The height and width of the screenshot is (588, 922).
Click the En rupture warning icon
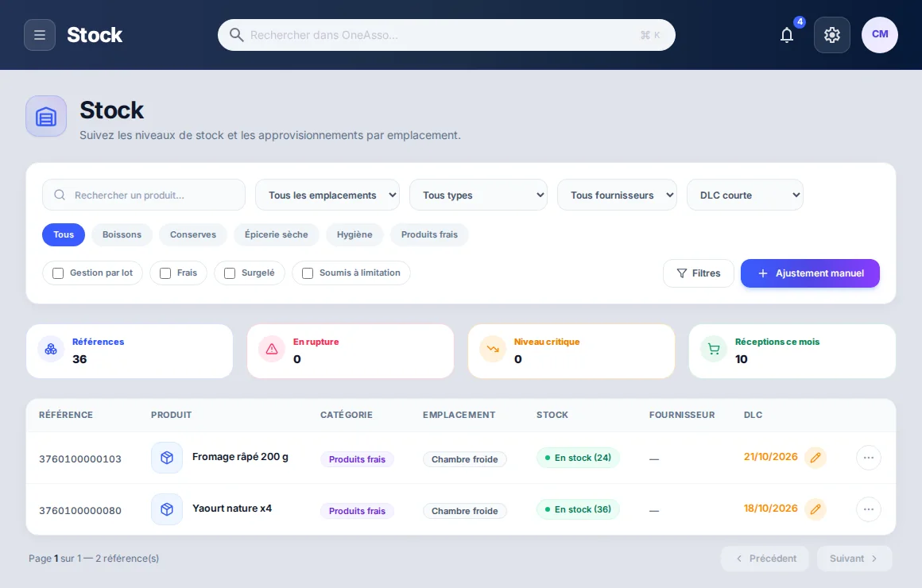(272, 350)
